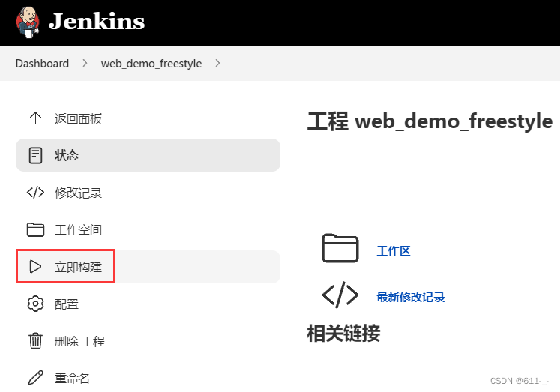Click the Jenkins title text in header
The height and width of the screenshot is (392, 560).
[x=97, y=22]
